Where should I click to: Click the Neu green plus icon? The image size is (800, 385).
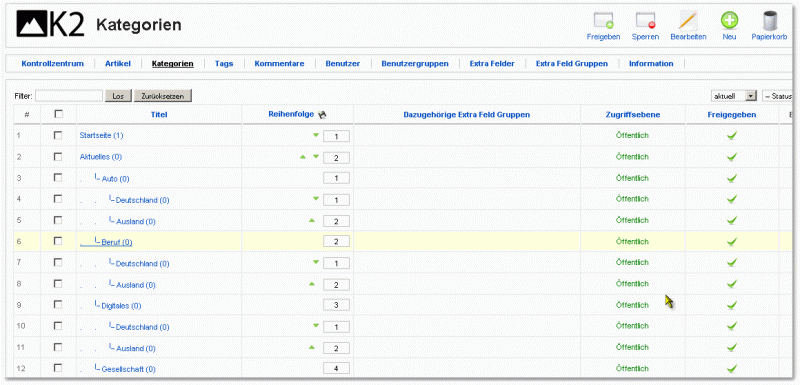(x=729, y=20)
